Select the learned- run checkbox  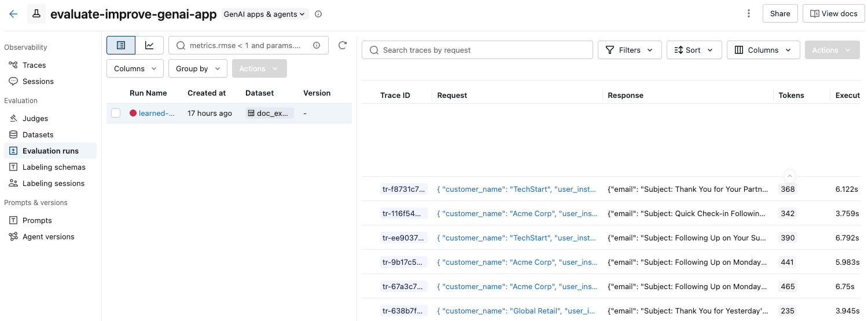116,114
